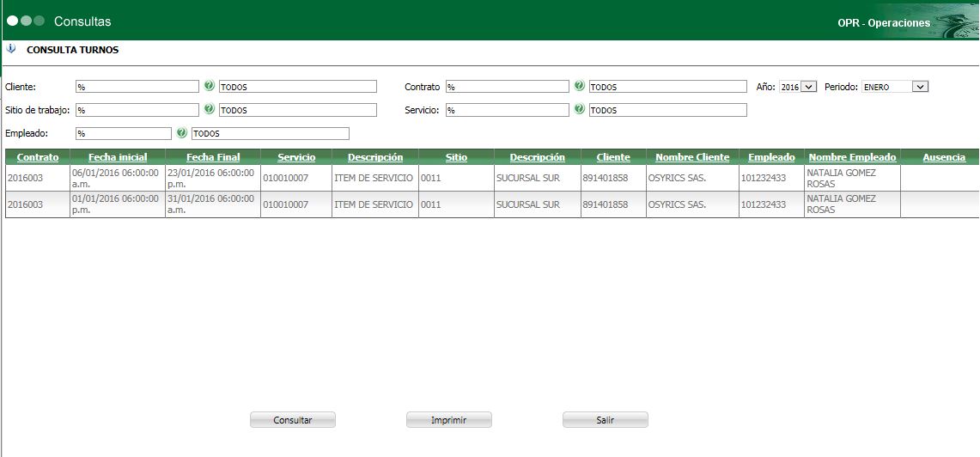Sort by the Nombre Empleado column header
Viewport: 980px width, 457px height.
[853, 157]
